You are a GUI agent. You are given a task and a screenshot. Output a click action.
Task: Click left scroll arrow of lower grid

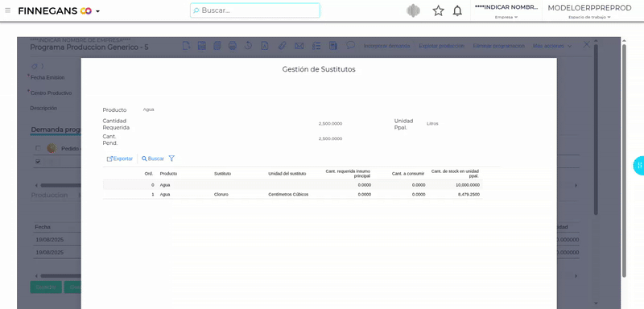(36, 276)
